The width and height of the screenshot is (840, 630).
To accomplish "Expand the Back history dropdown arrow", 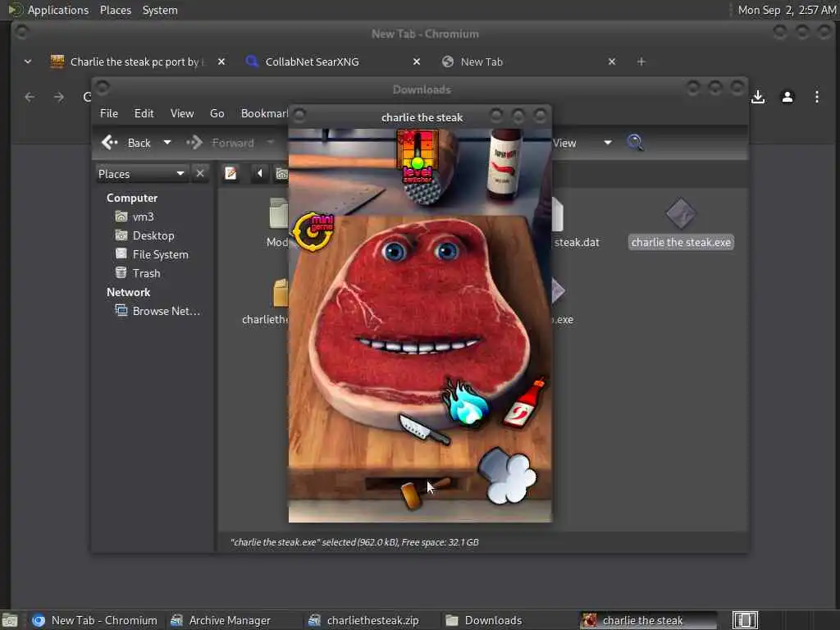I will (x=167, y=143).
